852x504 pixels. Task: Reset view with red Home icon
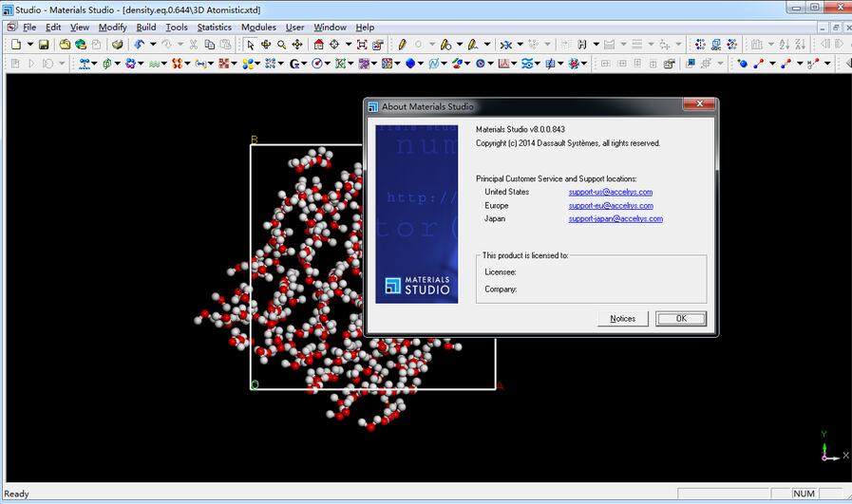[x=319, y=45]
